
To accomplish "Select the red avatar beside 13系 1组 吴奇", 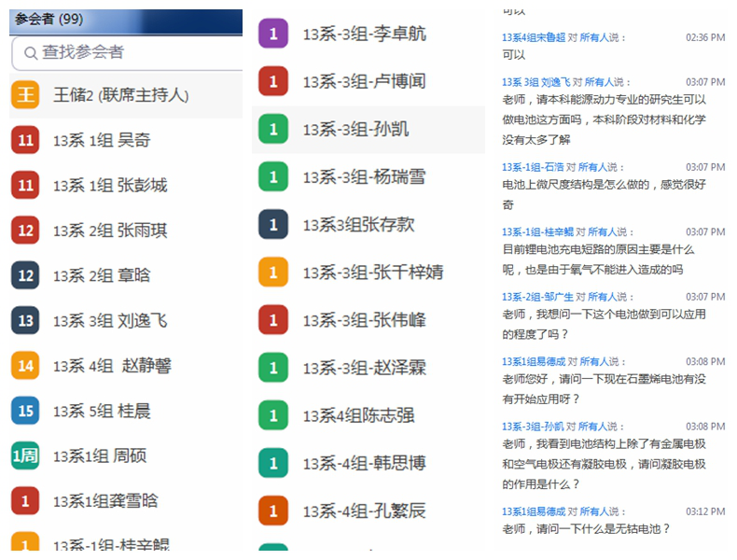I will (25, 140).
